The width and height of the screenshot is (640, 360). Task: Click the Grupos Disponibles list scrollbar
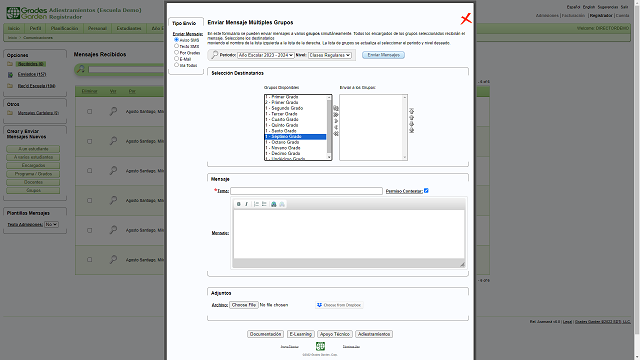[329, 127]
